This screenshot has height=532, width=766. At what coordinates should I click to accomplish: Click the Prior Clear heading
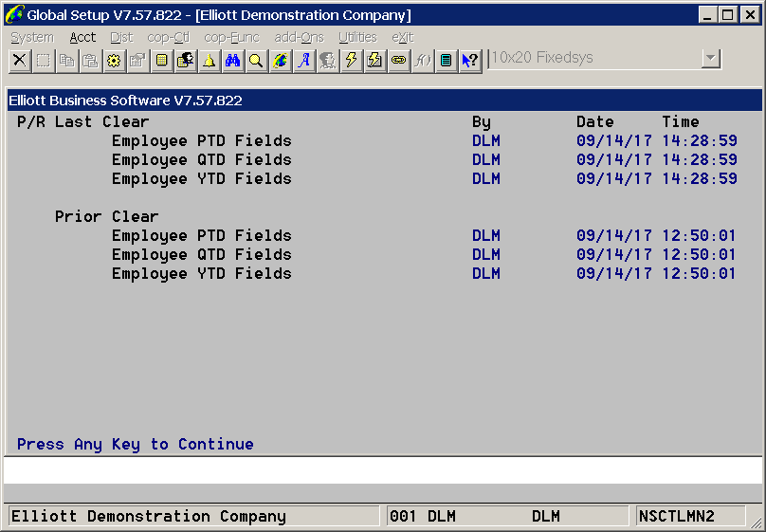(106, 216)
